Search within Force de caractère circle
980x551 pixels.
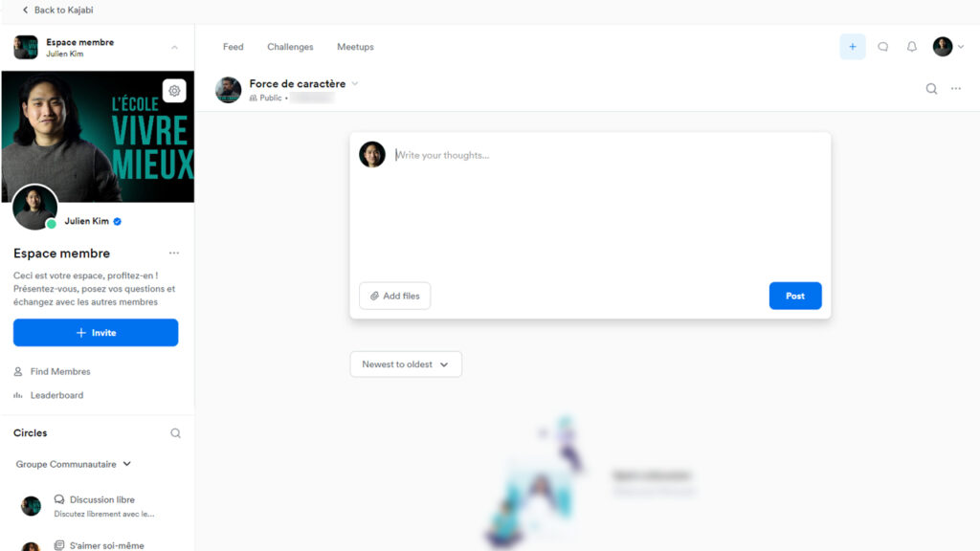tap(931, 89)
